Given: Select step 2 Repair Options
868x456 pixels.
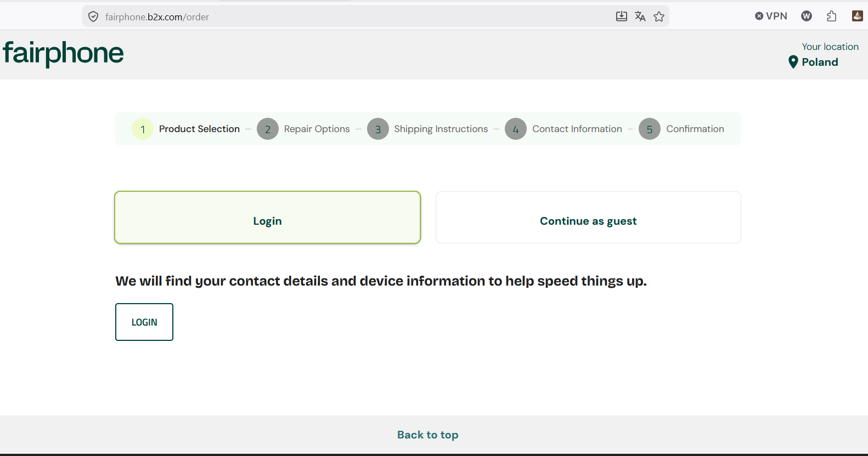Looking at the screenshot, I should [303, 129].
